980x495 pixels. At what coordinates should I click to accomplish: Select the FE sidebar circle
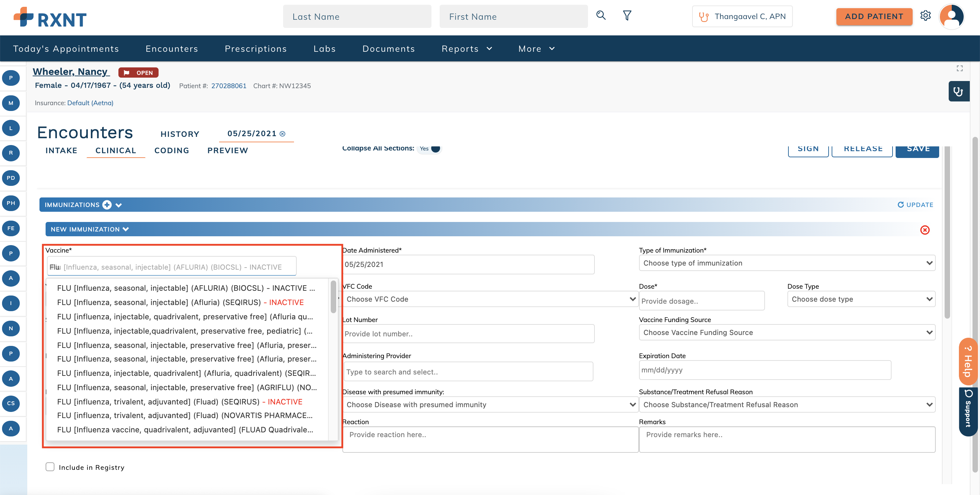(x=11, y=228)
